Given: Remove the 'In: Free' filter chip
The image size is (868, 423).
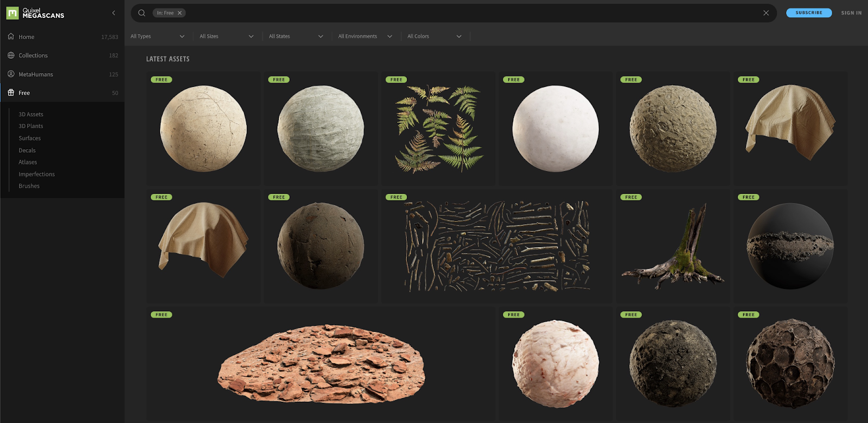Looking at the screenshot, I should coord(180,13).
